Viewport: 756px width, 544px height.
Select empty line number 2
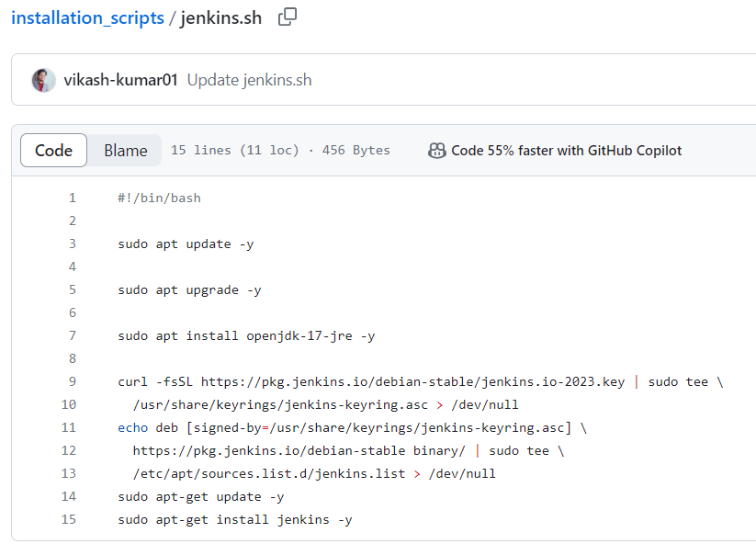(73, 221)
